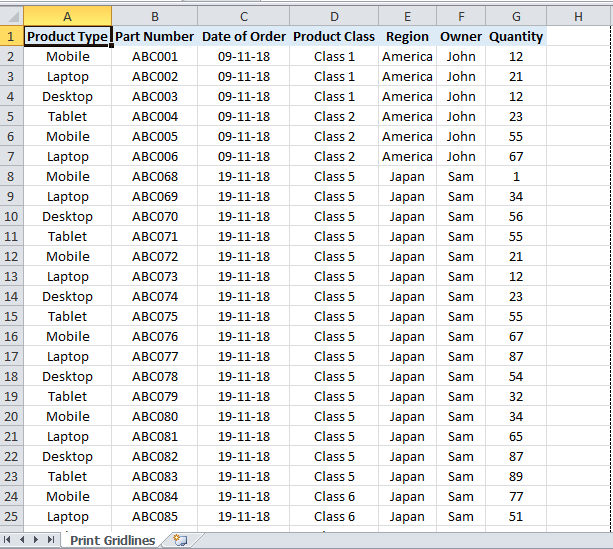This screenshot has width=613, height=549.
Task: Click date 19-11-18 in row 12
Action: pos(244,257)
